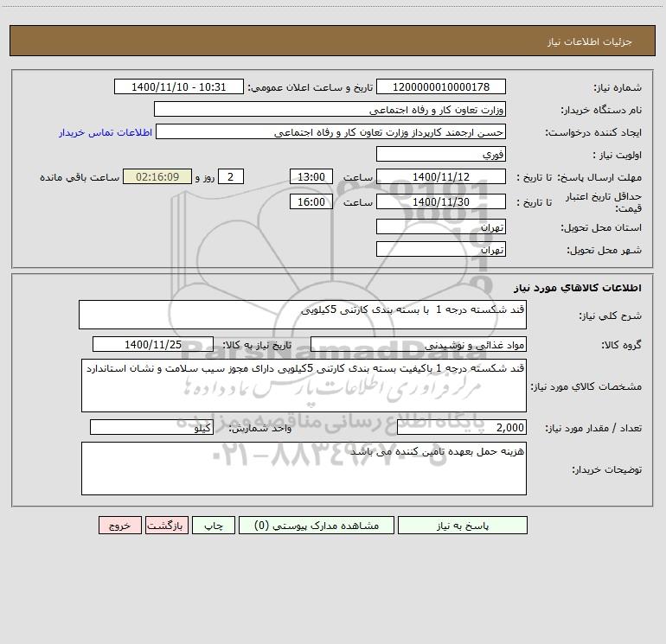666x644 pixels.
Task: Open 'مشاهده مدارک پیوستی (0)' attachments button
Action: coord(317,525)
